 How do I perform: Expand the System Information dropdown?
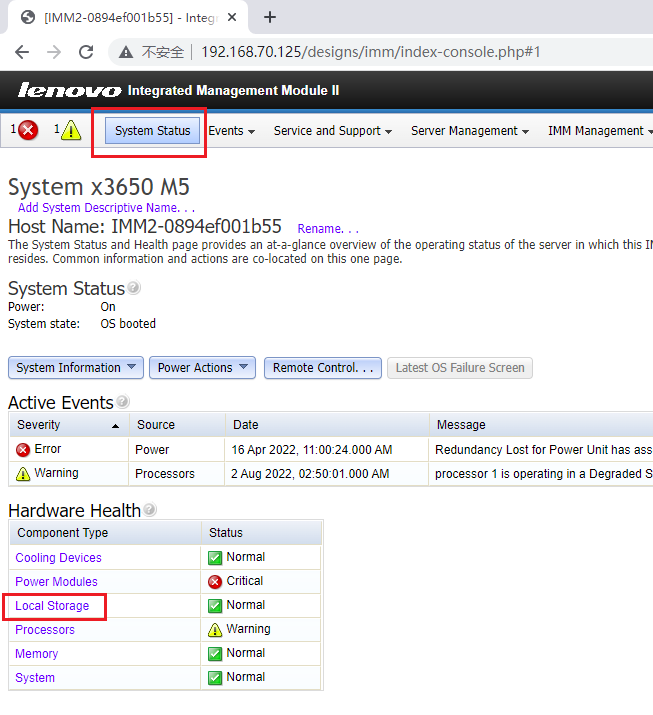coord(76,368)
